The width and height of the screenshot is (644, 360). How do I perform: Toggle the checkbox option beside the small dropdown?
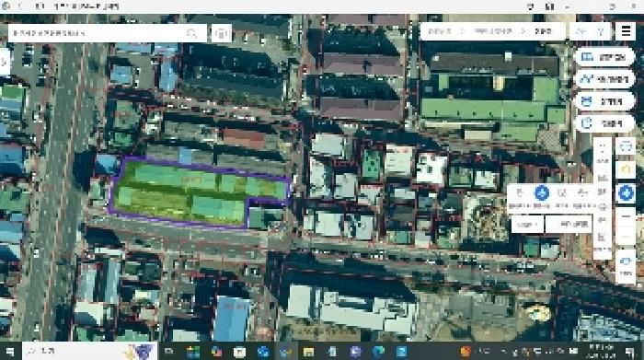569,225
